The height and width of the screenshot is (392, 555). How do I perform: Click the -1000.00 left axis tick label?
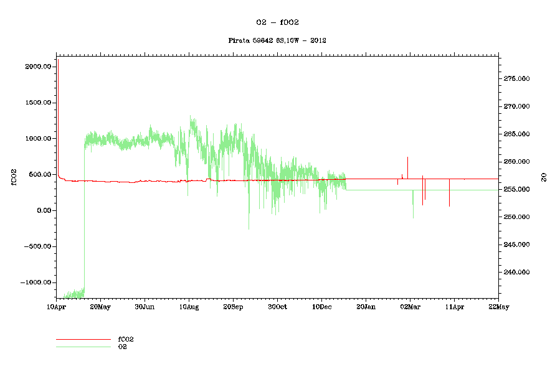(x=36, y=282)
